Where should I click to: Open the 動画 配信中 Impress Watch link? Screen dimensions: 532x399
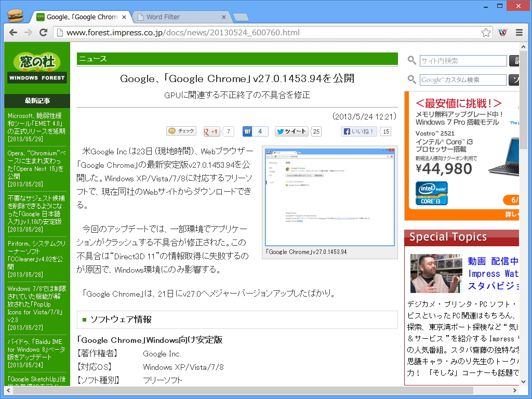click(493, 273)
